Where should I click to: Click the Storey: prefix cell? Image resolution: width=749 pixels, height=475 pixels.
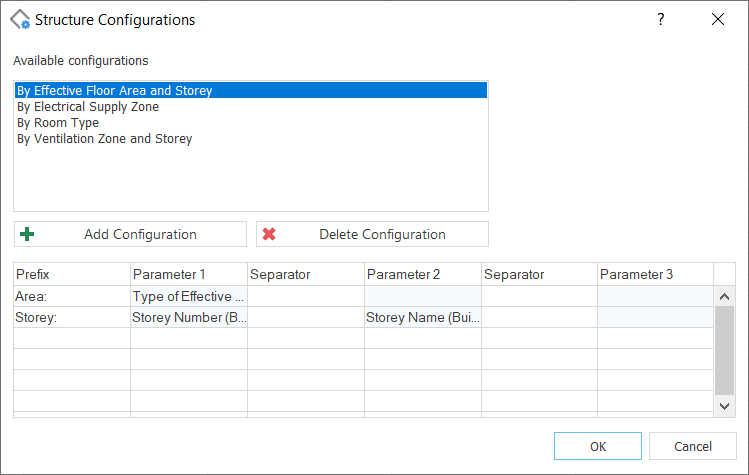pos(72,317)
